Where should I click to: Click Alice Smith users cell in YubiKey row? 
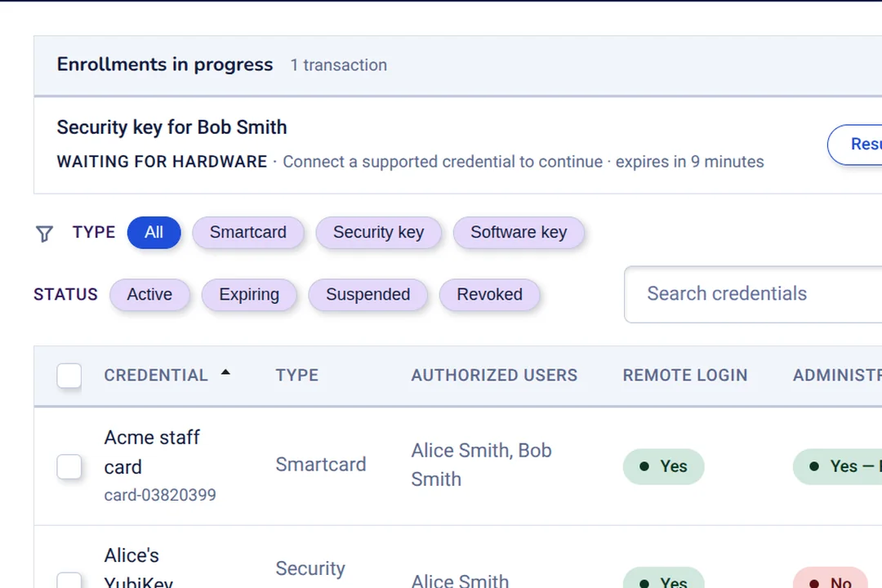pyautogui.click(x=460, y=580)
